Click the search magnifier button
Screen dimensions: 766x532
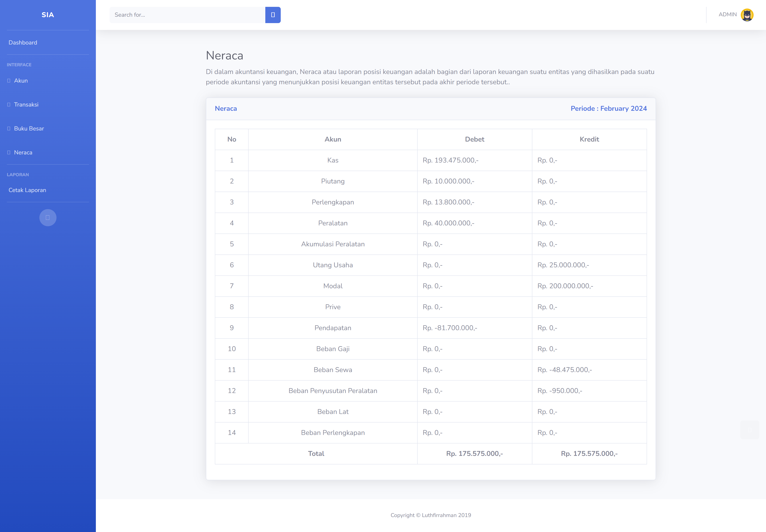[272, 15]
